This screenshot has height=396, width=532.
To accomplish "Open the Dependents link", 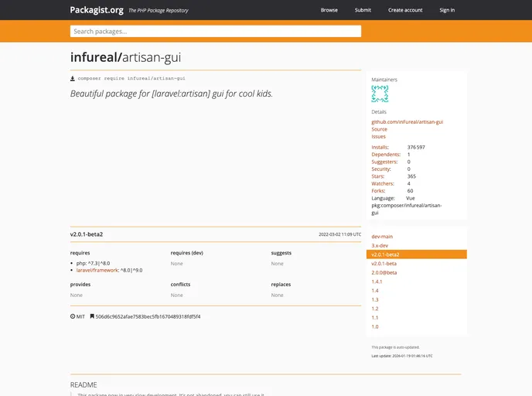I will (x=386, y=155).
